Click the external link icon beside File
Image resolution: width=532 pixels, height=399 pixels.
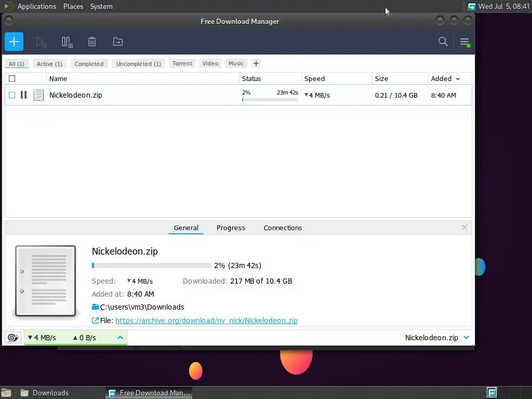tap(96, 320)
